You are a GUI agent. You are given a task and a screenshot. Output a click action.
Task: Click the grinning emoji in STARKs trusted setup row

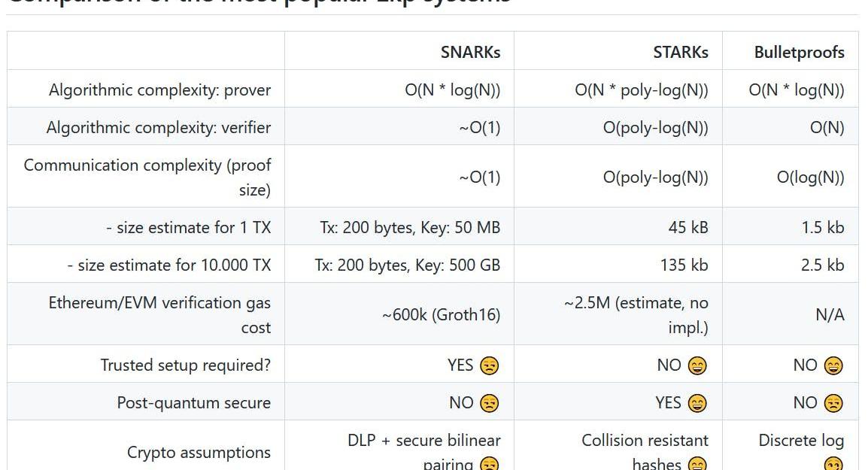pos(697,365)
